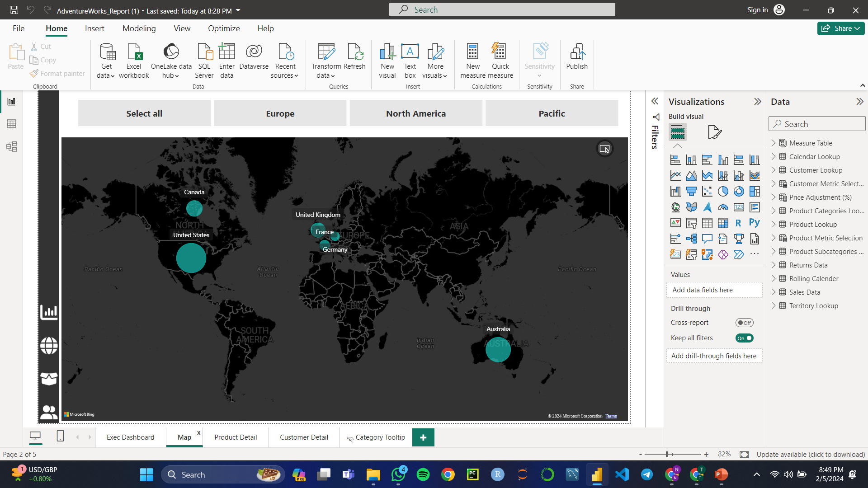868x488 pixels.
Task: Choose the Filled map visual
Action: pyautogui.click(x=691, y=207)
